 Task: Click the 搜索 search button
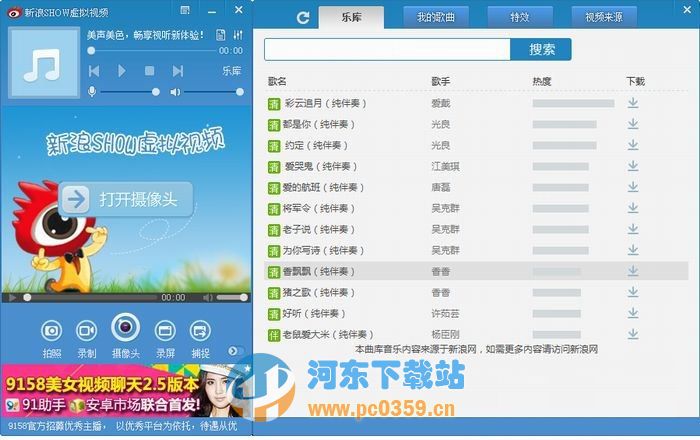pyautogui.click(x=541, y=49)
